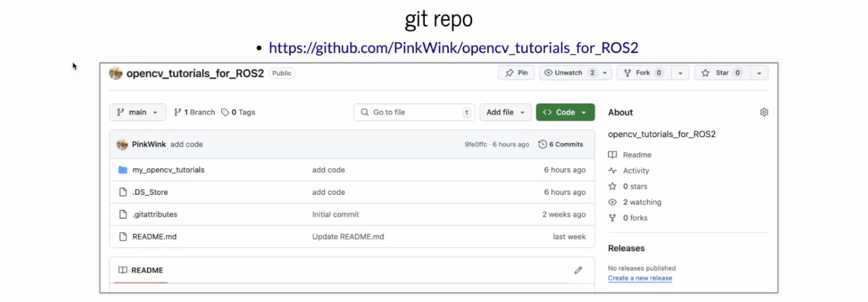Open the Readme link in About
Screen dimensions: 868x302
click(x=637, y=155)
